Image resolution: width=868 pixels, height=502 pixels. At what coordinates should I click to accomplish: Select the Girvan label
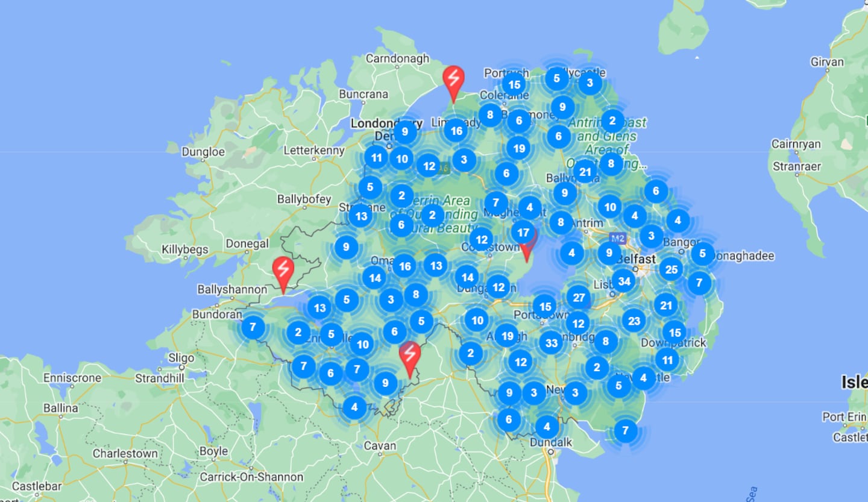pos(828,62)
